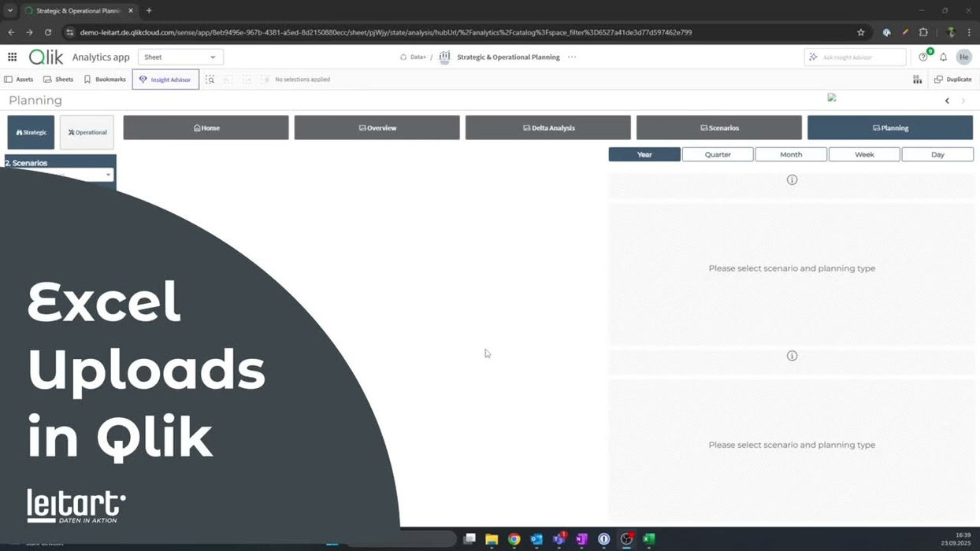Navigate to the Overview button
Screen dimensions: 980x551
click(377, 128)
